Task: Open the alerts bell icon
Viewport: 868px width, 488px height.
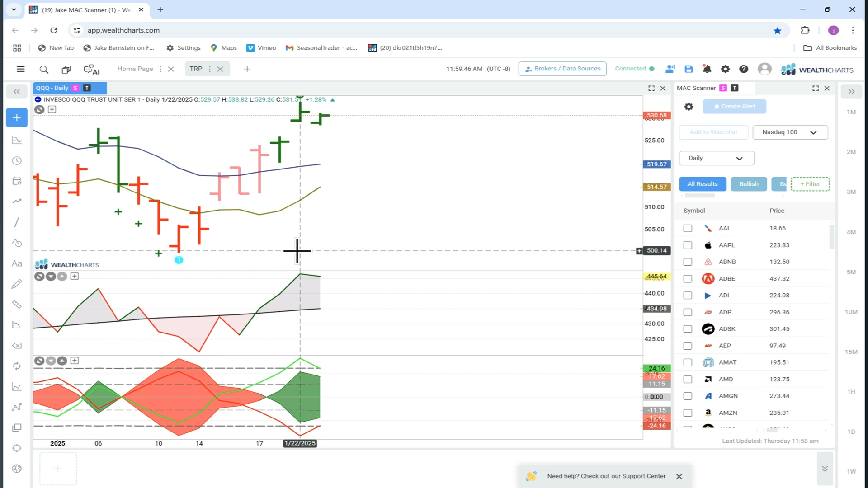Action: click(707, 69)
